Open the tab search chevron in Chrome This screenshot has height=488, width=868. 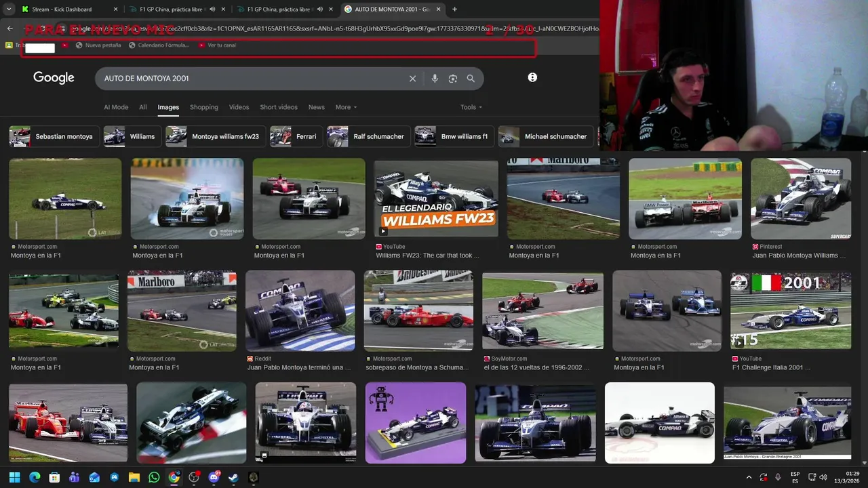pos(9,9)
